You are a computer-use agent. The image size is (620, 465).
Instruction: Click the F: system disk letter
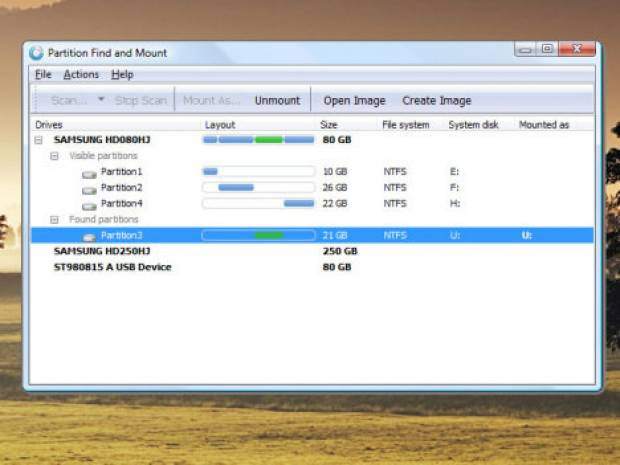pyautogui.click(x=454, y=187)
